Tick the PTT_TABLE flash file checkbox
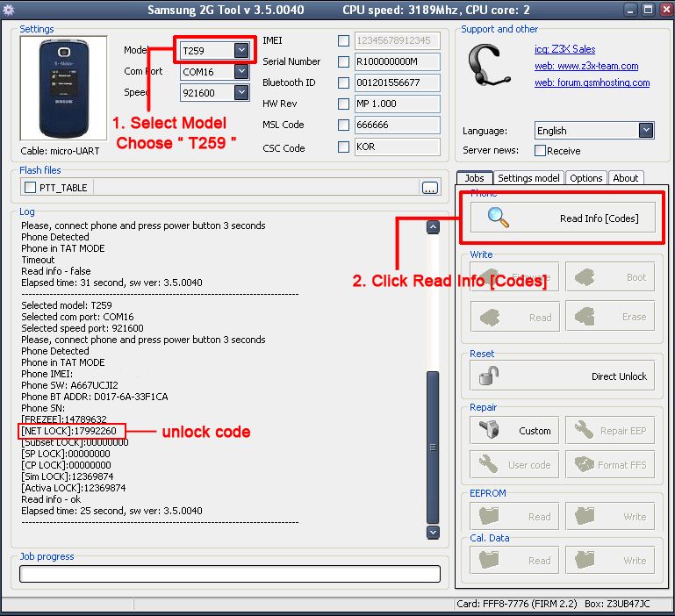 [x=31, y=187]
